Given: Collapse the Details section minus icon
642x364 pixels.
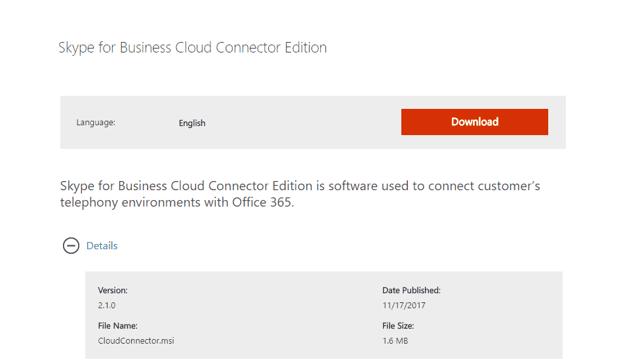Looking at the screenshot, I should pyautogui.click(x=71, y=246).
